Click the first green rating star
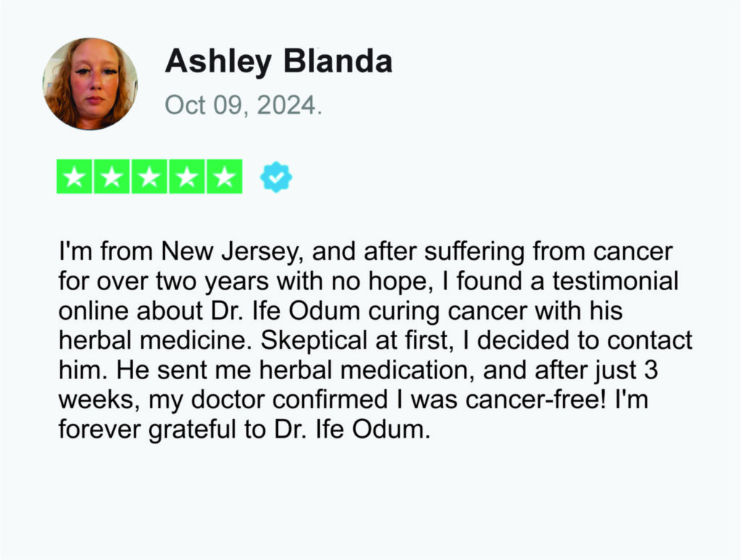 75,177
